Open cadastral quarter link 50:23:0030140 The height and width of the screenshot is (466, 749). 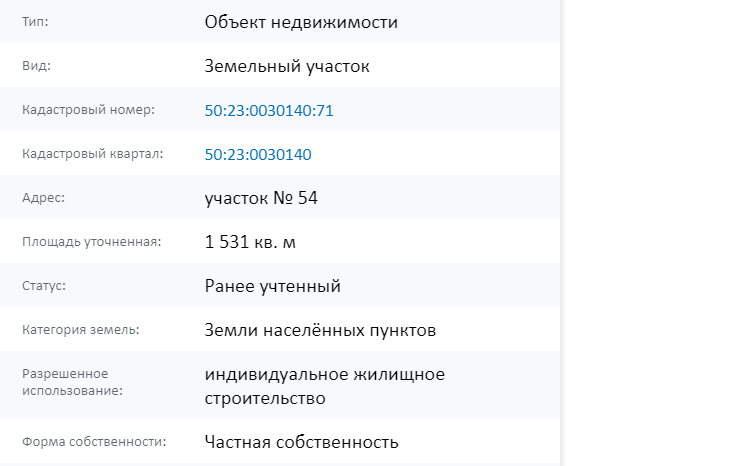(x=258, y=154)
